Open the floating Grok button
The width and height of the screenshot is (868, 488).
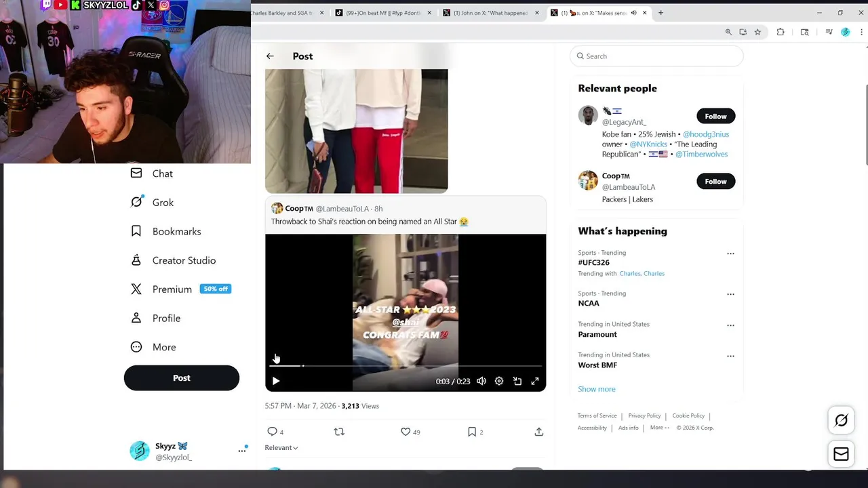point(841,421)
